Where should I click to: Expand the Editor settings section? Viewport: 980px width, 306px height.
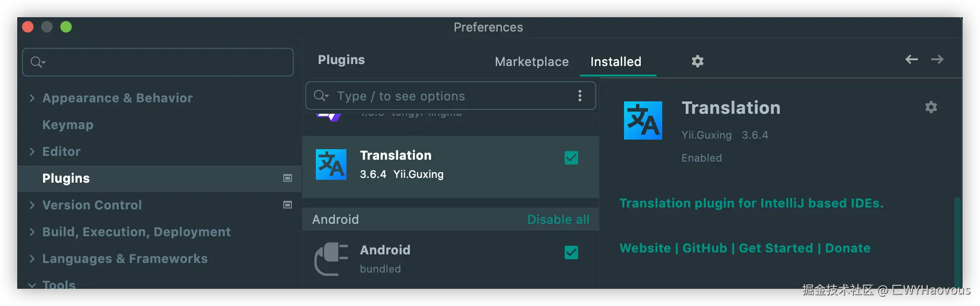click(x=32, y=152)
